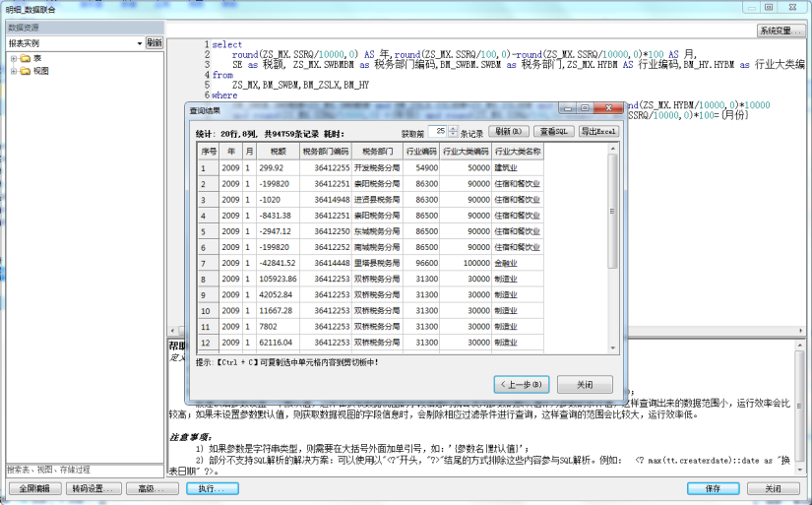Click the 视图 folder icon in the tree
The height and width of the screenshot is (505, 812).
[26, 71]
